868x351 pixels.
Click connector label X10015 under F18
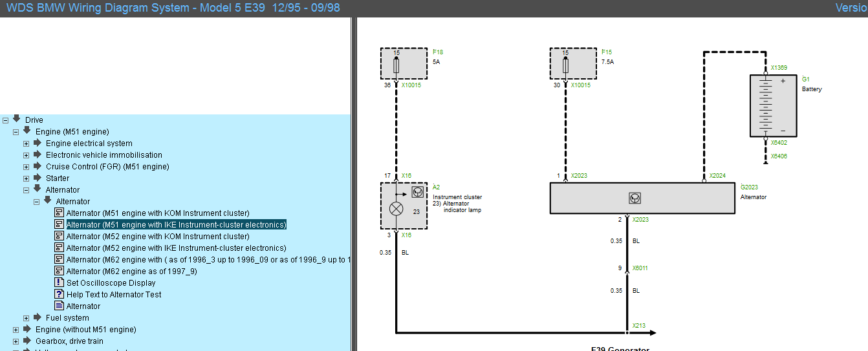(411, 85)
